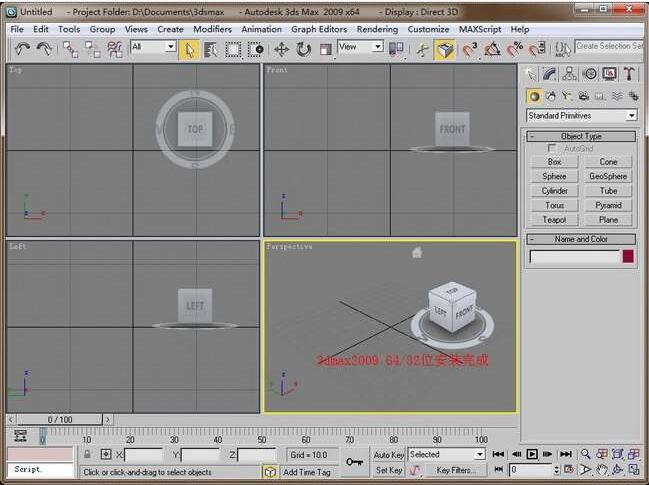
Task: Select the Select and Move tool
Action: (x=281, y=48)
